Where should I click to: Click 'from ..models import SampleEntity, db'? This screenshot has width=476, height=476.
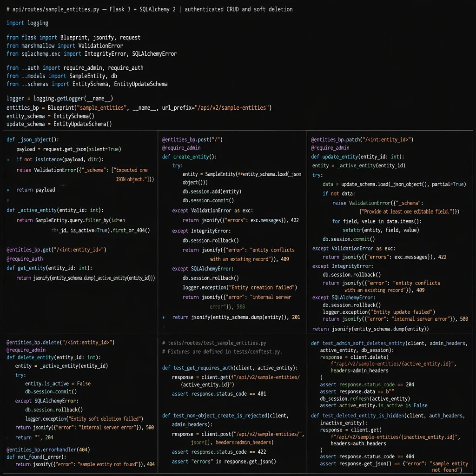point(62,76)
